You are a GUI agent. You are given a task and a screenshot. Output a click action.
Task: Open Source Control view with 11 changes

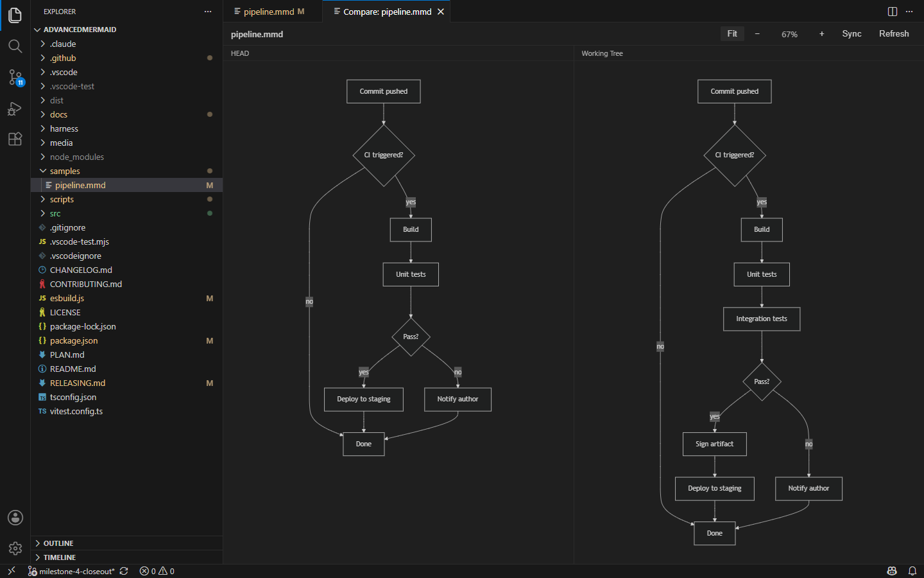(15, 78)
